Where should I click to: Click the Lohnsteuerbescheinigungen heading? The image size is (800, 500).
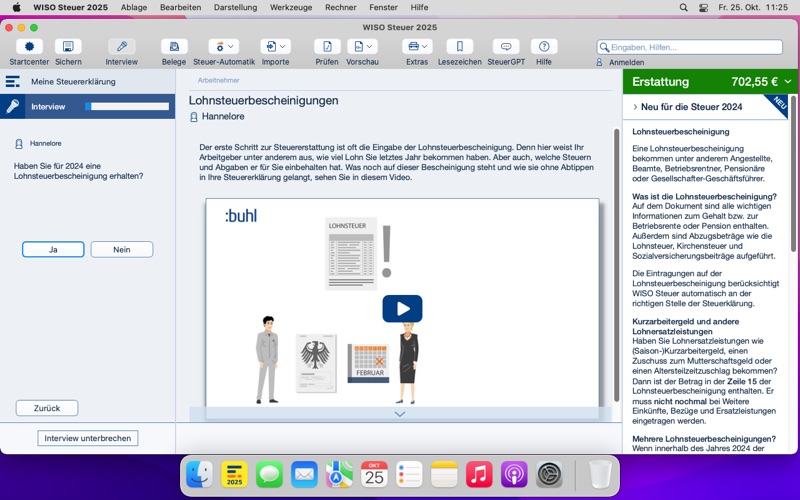263,101
